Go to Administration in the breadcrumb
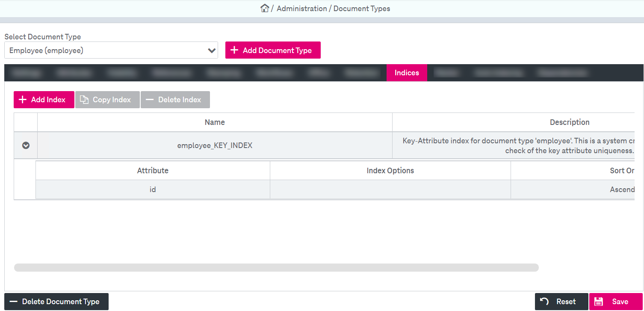The height and width of the screenshot is (311, 644). coord(301,9)
